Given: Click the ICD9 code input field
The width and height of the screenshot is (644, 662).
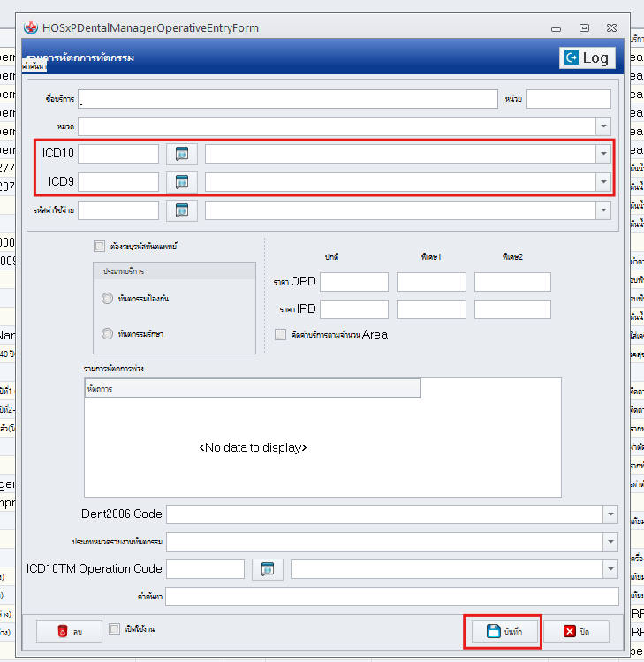Looking at the screenshot, I should pyautogui.click(x=118, y=182).
